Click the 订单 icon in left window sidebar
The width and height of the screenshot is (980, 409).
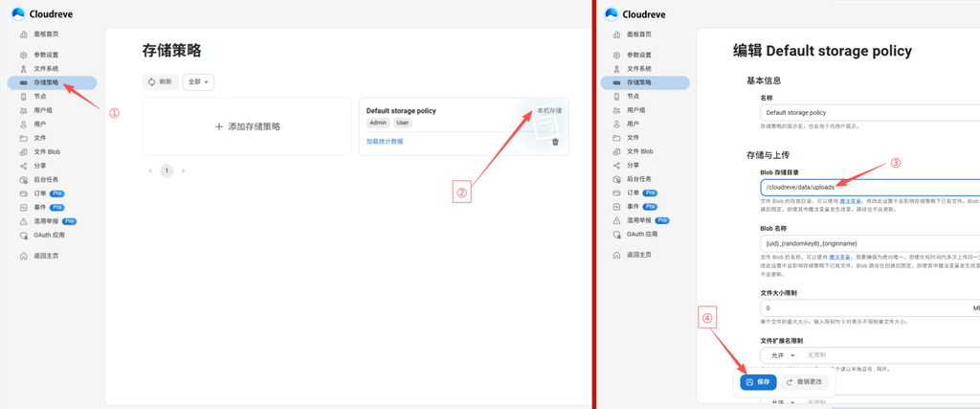(24, 193)
